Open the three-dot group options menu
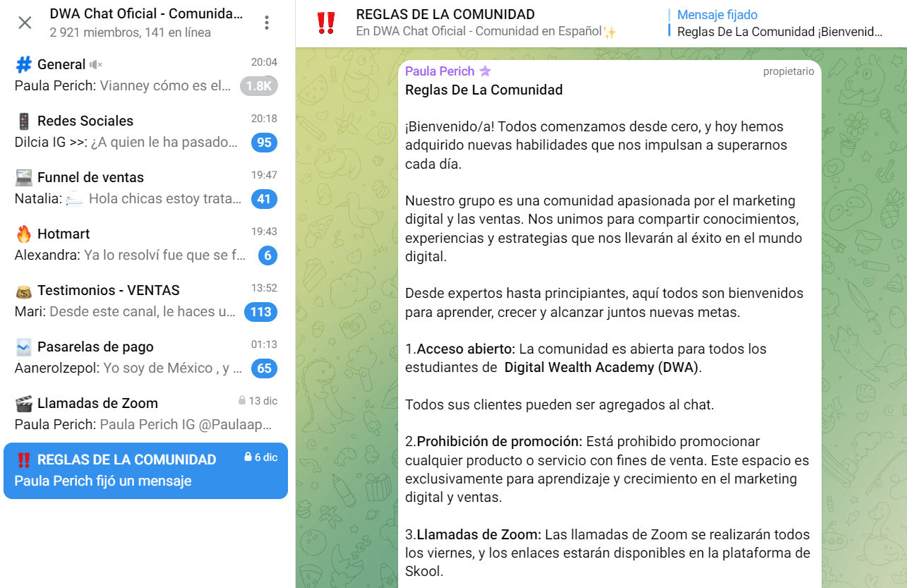The height and width of the screenshot is (588, 907). click(267, 23)
